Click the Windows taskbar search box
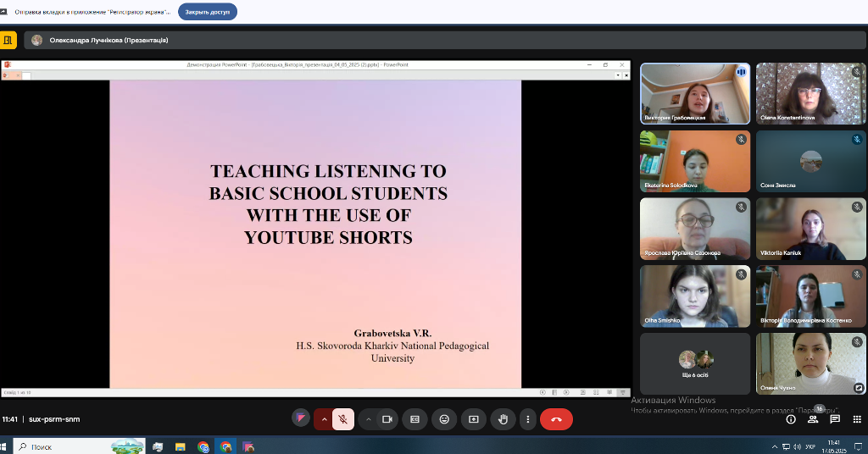868x454 pixels. (79, 446)
